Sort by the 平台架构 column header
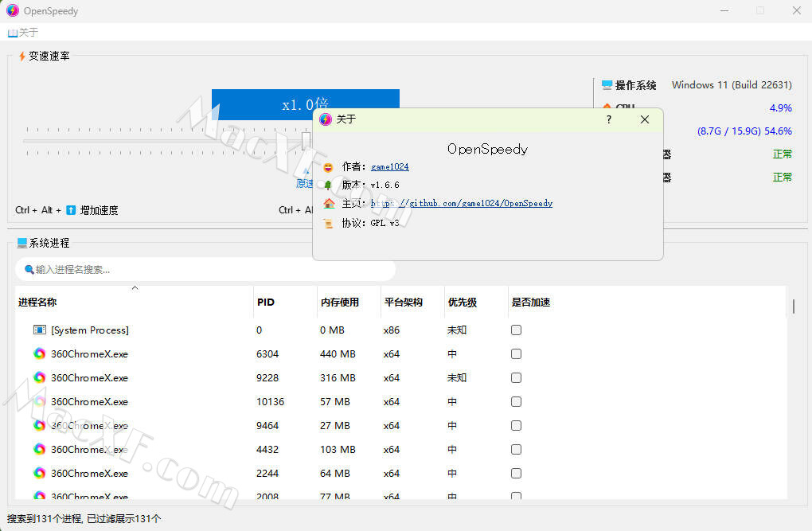The width and height of the screenshot is (812, 531). [x=412, y=302]
